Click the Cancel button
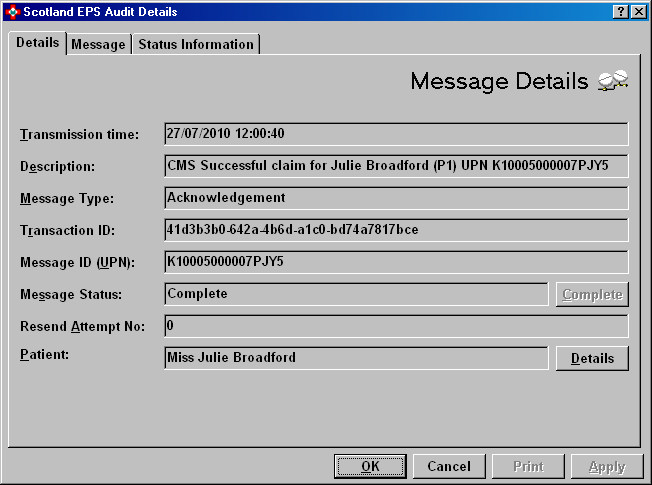The width and height of the screenshot is (652, 485). coord(449,466)
